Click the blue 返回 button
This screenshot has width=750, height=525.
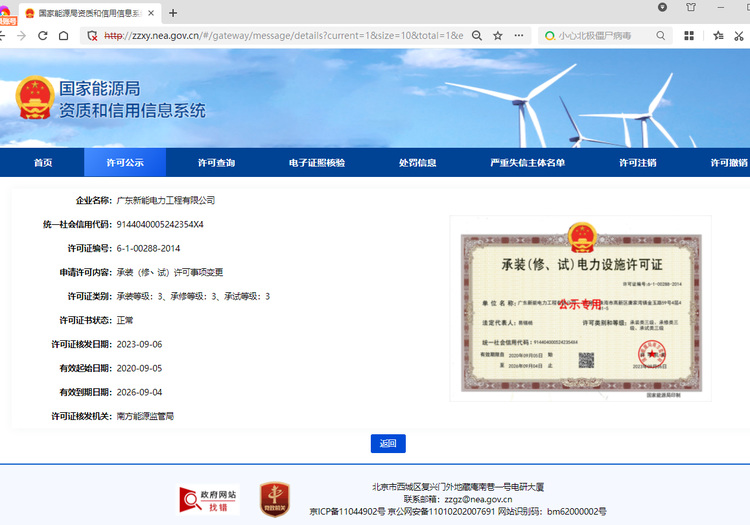388,443
